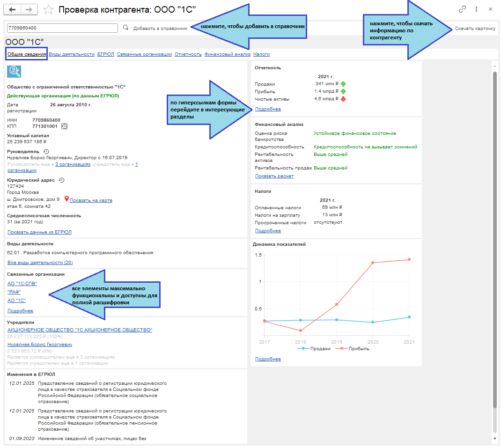This screenshot has height=448, width=501.
Task: Open founder АКЦИОНЕРНОЕ ОБЩЕСТВО "1С АКЦИОНЕРНОЕ ОБЩЕСТВО"
Action: [x=80, y=330]
